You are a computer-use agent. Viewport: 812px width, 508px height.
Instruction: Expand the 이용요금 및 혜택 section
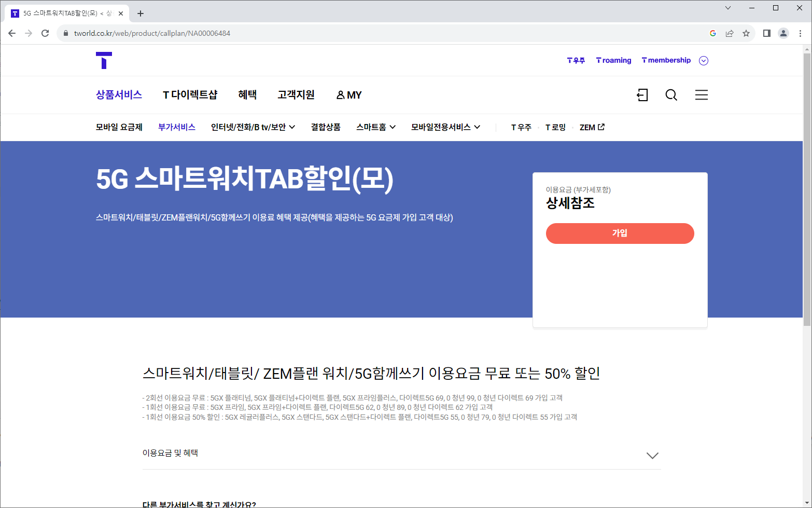pyautogui.click(x=401, y=454)
